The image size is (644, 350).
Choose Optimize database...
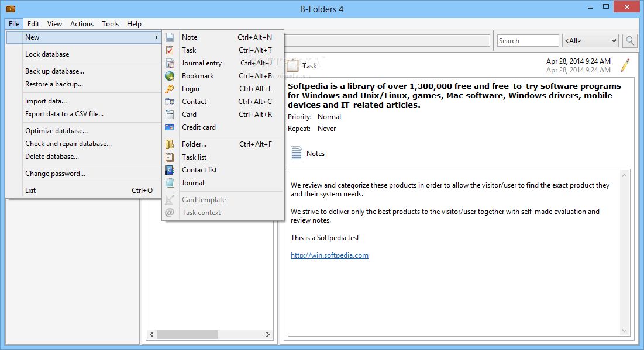pos(84,131)
